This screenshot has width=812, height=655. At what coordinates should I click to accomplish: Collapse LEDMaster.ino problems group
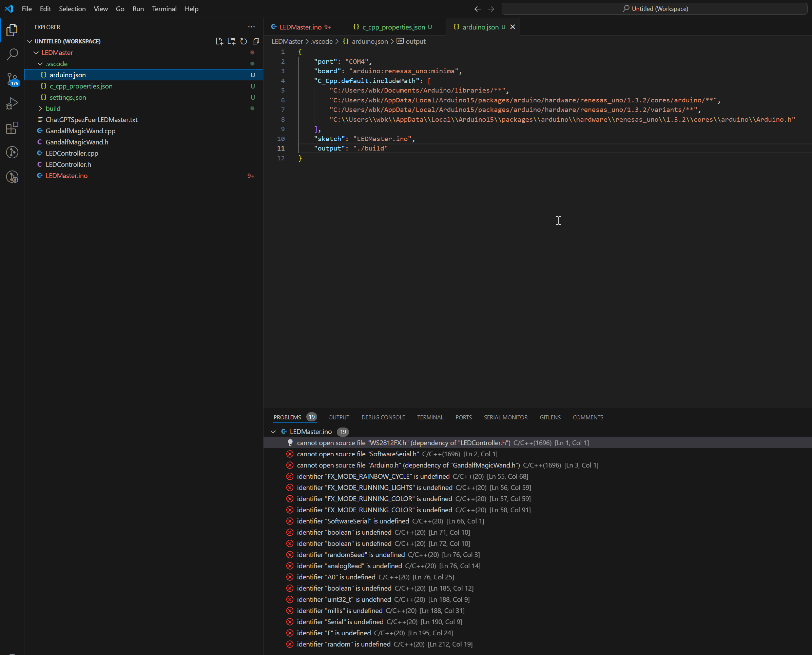coord(273,432)
